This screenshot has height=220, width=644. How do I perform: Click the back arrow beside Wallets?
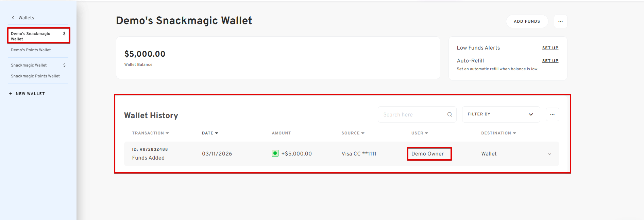[13, 18]
